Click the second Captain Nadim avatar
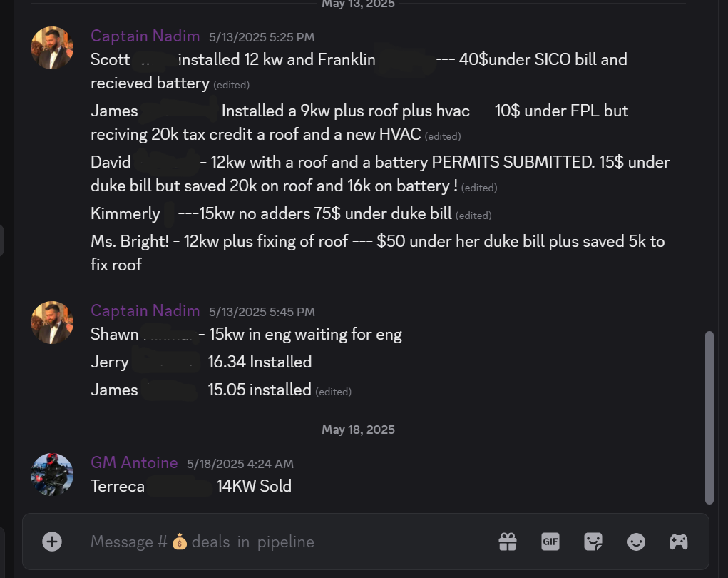The width and height of the screenshot is (728, 578). point(51,322)
